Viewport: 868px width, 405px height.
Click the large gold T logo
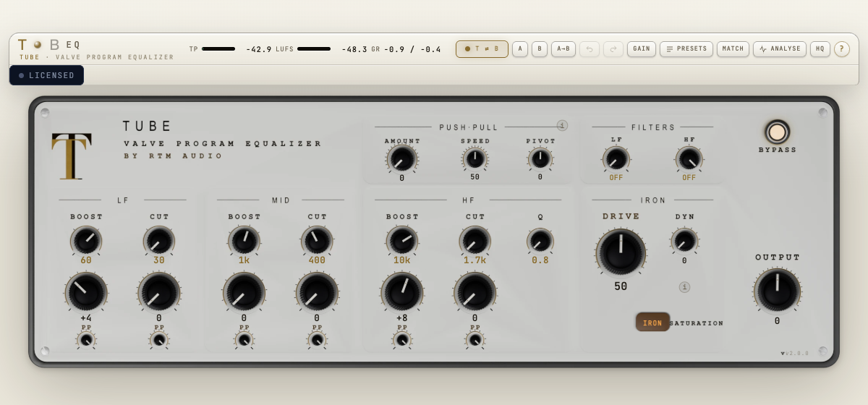[72, 155]
